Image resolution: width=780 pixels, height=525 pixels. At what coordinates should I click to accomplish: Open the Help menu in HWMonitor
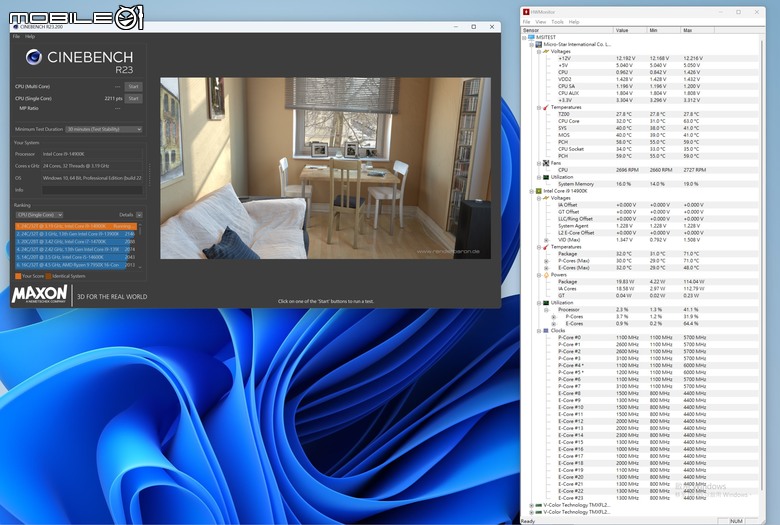(574, 22)
